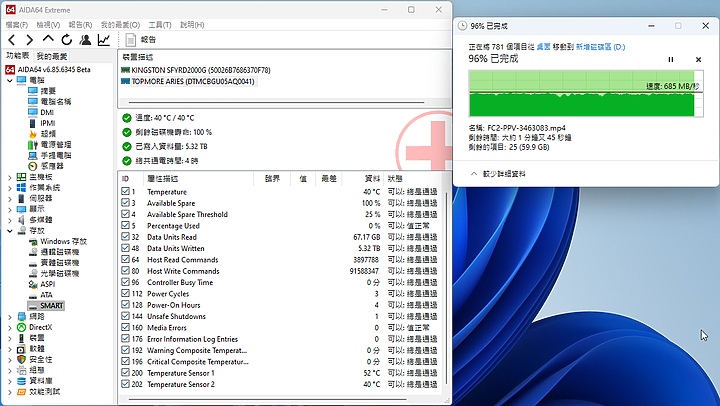Select the ATA tree item
720x406 pixels.
click(46, 295)
